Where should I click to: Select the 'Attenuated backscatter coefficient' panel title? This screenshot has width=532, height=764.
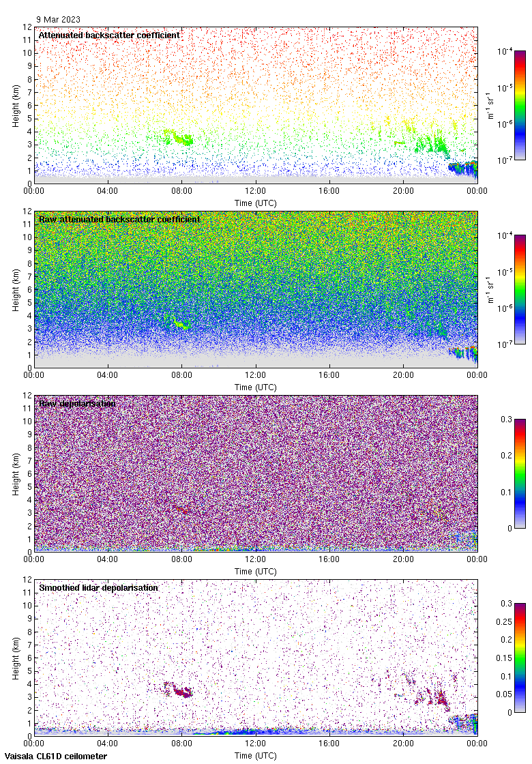pos(109,35)
